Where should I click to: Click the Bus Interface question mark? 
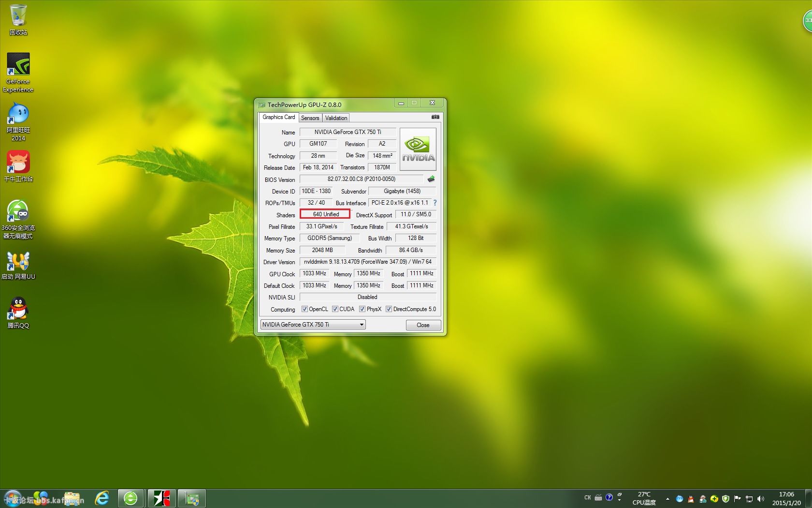[435, 203]
